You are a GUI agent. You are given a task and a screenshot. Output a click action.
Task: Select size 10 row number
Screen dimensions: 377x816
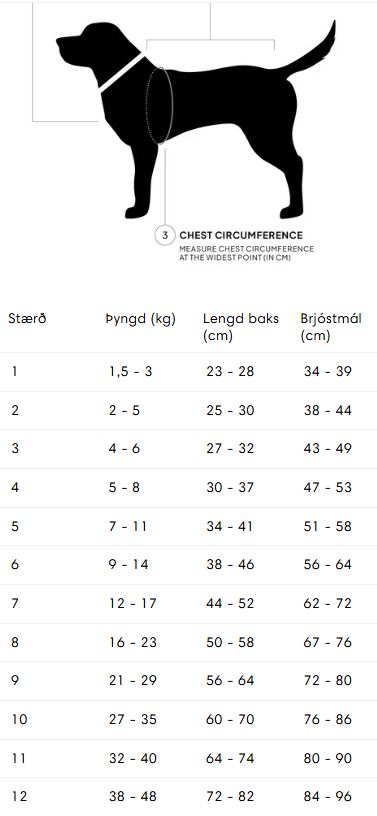point(19,720)
